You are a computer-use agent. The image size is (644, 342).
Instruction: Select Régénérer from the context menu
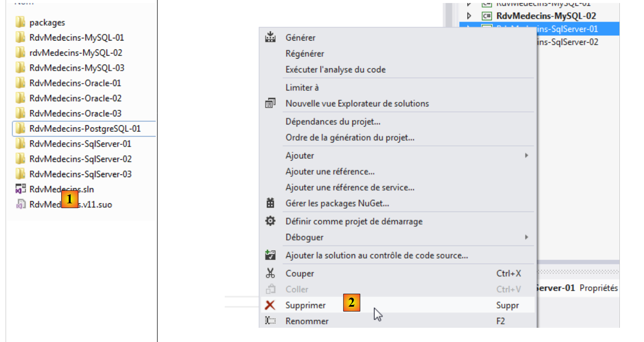click(x=305, y=54)
